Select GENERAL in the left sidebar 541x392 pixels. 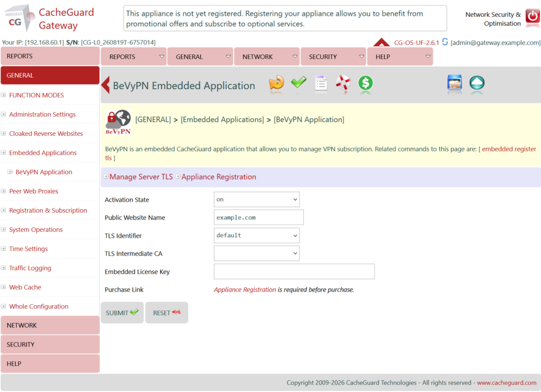50,75
